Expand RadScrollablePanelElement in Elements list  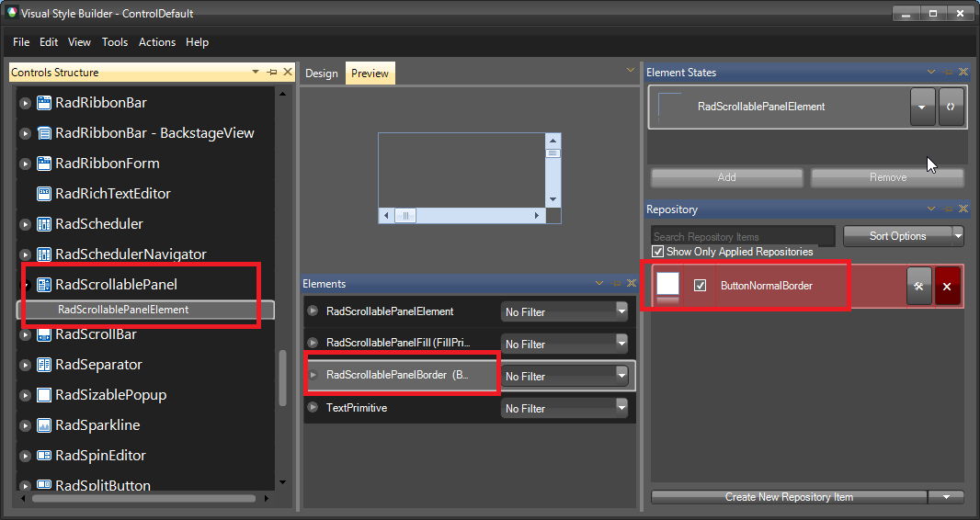(x=313, y=311)
